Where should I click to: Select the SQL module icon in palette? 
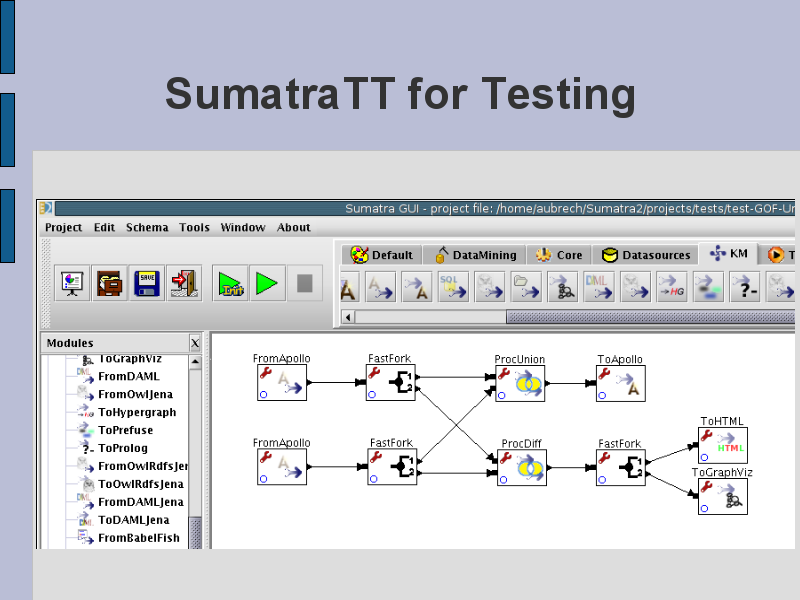(x=453, y=287)
